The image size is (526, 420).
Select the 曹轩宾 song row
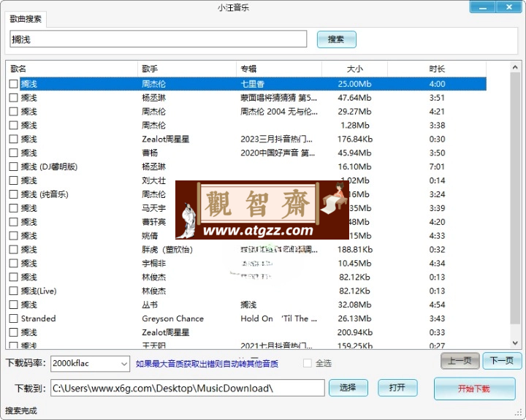click(x=248, y=222)
